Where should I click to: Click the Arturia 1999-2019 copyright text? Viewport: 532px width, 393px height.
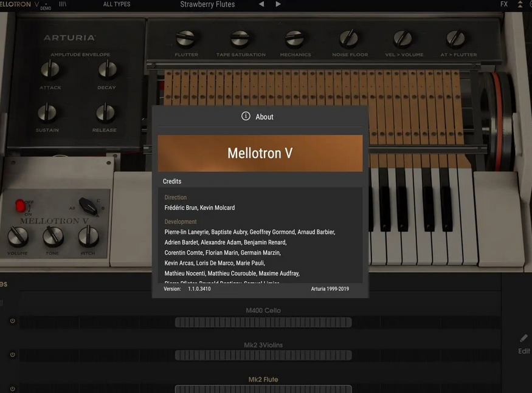pyautogui.click(x=330, y=289)
